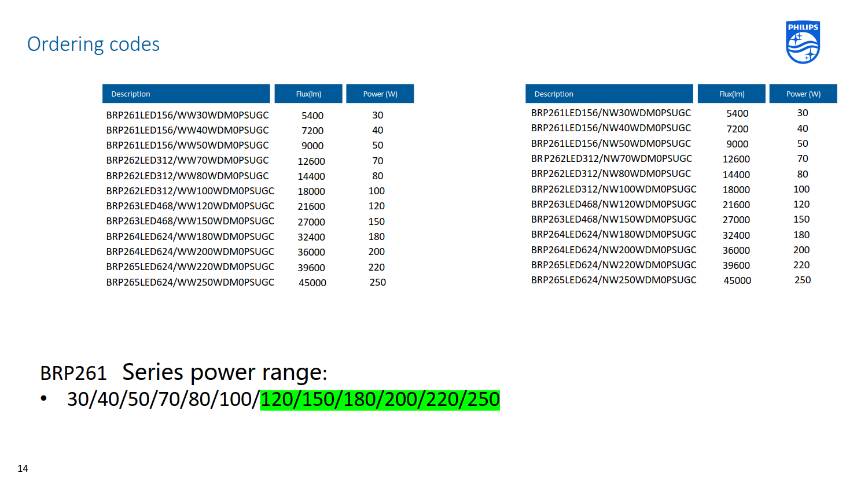Screen dimensions: 868x488
Task: Click flux value 39600 in the NW220WDM0PSUGC row
Action: [736, 265]
